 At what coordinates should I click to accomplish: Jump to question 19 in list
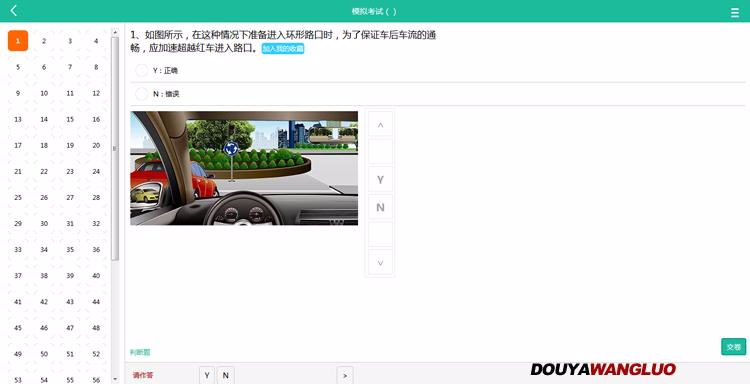click(x=70, y=145)
